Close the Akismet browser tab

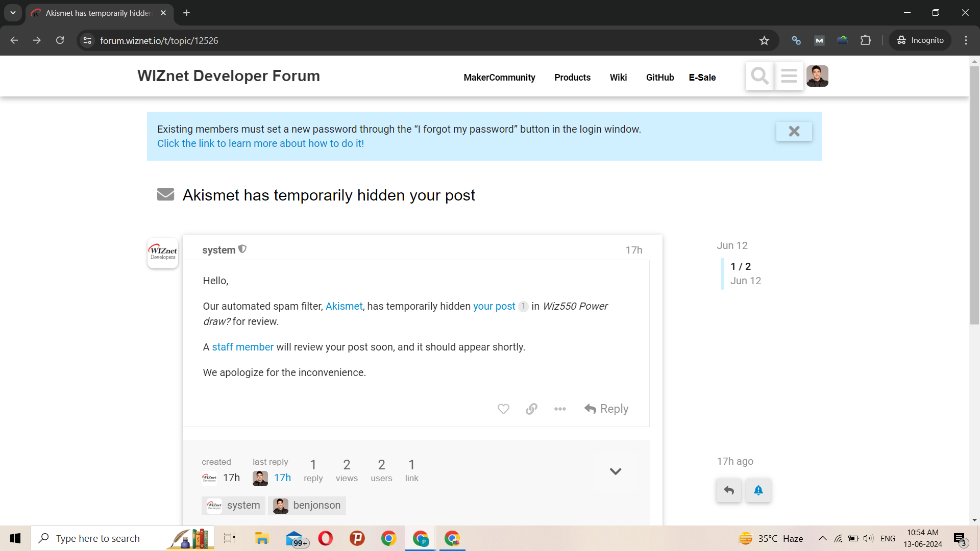coord(163,13)
